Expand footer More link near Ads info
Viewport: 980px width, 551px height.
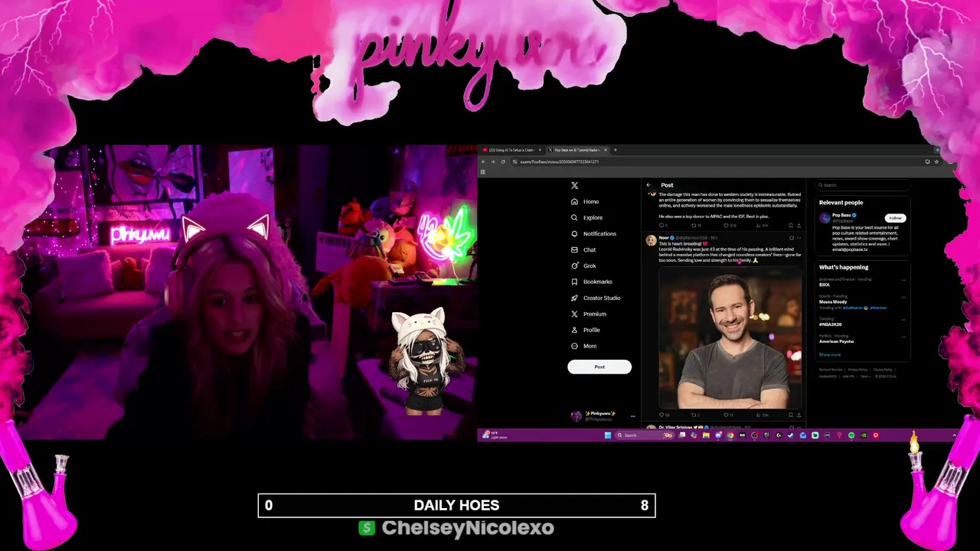(866, 377)
